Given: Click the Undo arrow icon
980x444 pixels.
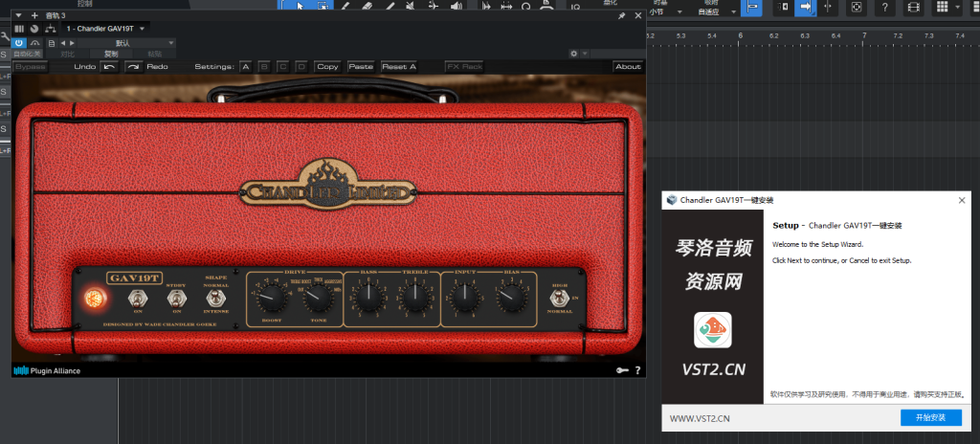Looking at the screenshot, I should point(110,67).
